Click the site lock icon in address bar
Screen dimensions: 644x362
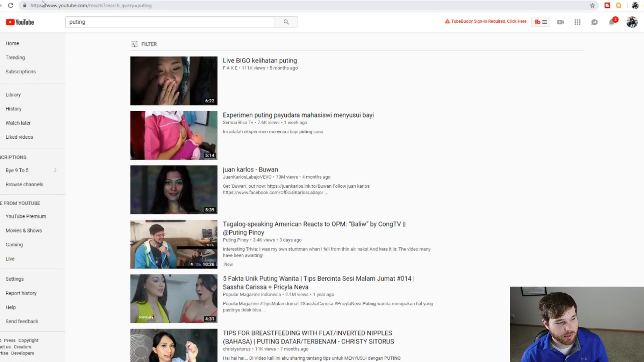point(24,5)
